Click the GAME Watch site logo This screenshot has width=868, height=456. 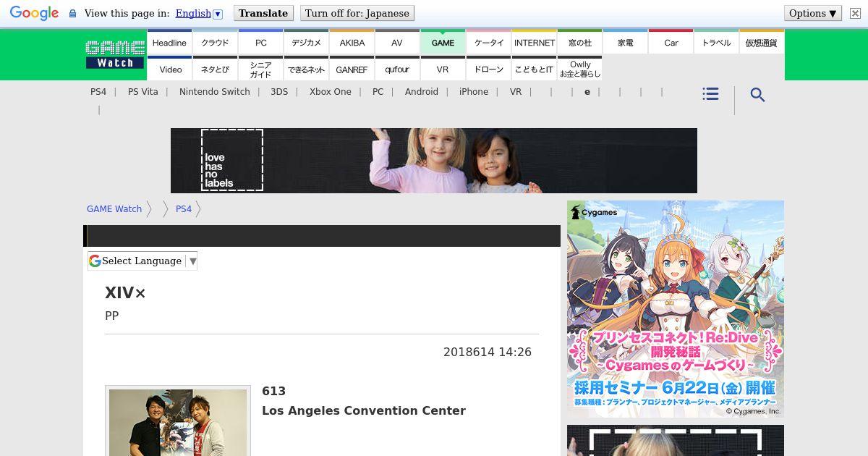click(x=115, y=54)
